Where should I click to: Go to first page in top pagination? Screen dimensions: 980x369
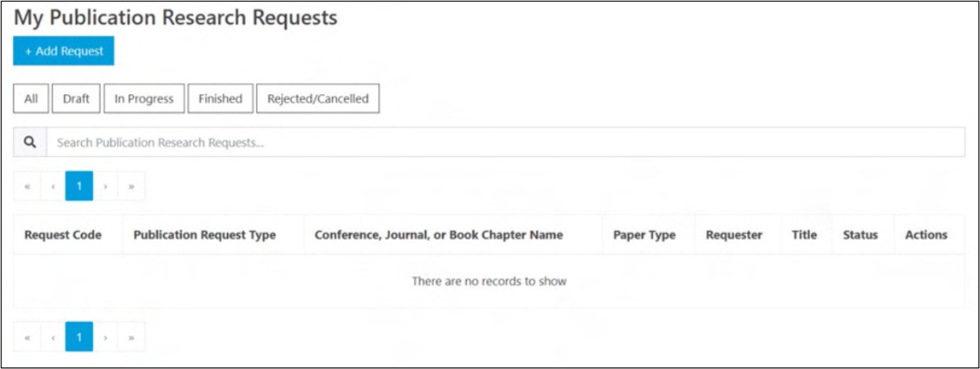pos(27,186)
